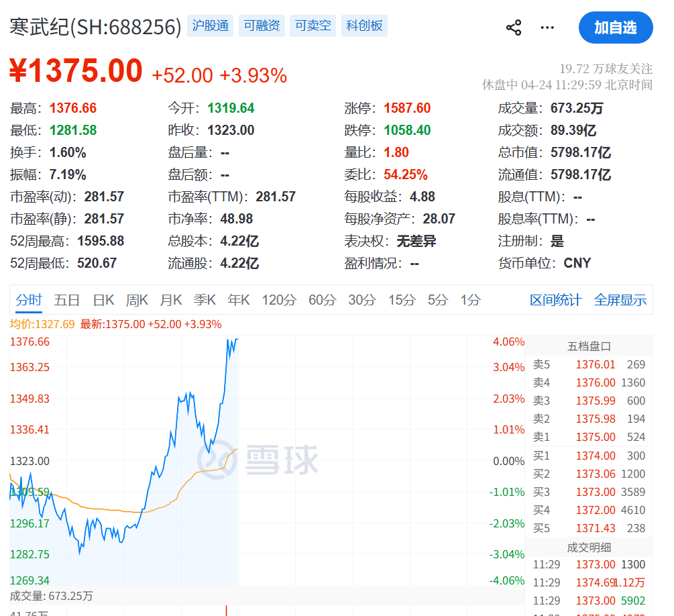Open the 1分 chart tab
Viewport: 674px width, 616px height.
pyautogui.click(x=470, y=300)
